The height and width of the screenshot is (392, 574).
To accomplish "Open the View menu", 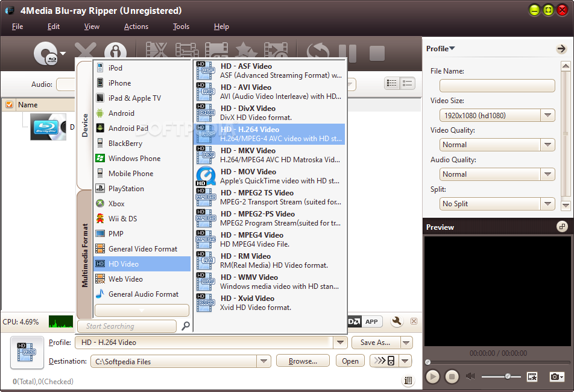I will 92,27.
